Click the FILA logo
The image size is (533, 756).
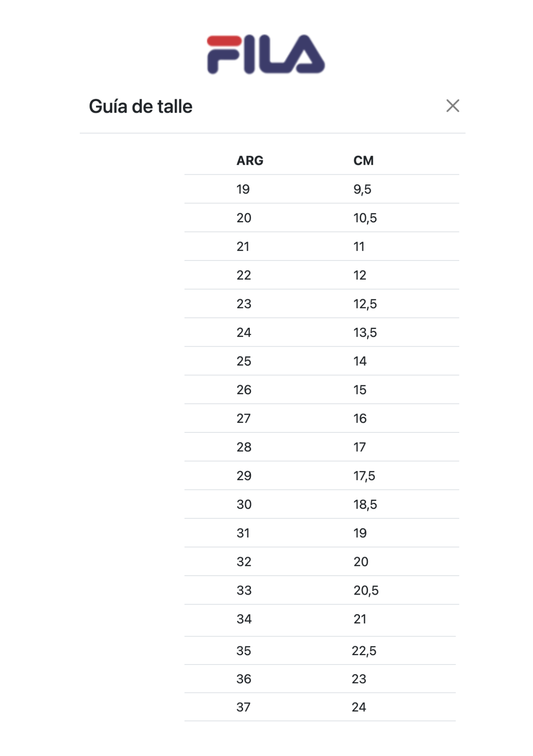[266, 54]
